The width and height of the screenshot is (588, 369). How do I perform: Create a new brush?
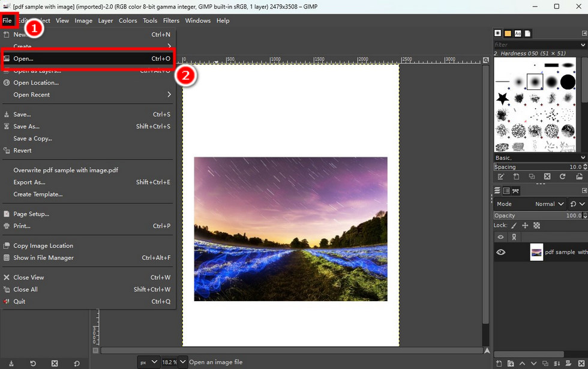(x=516, y=176)
